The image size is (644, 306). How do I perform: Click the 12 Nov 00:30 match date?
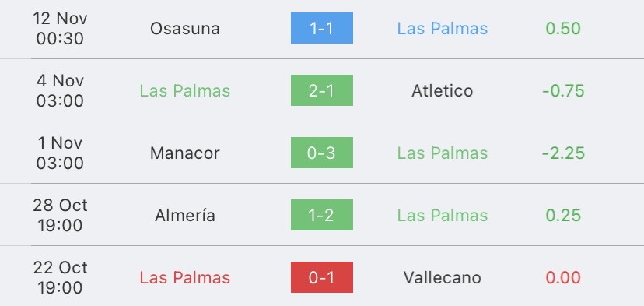point(60,28)
